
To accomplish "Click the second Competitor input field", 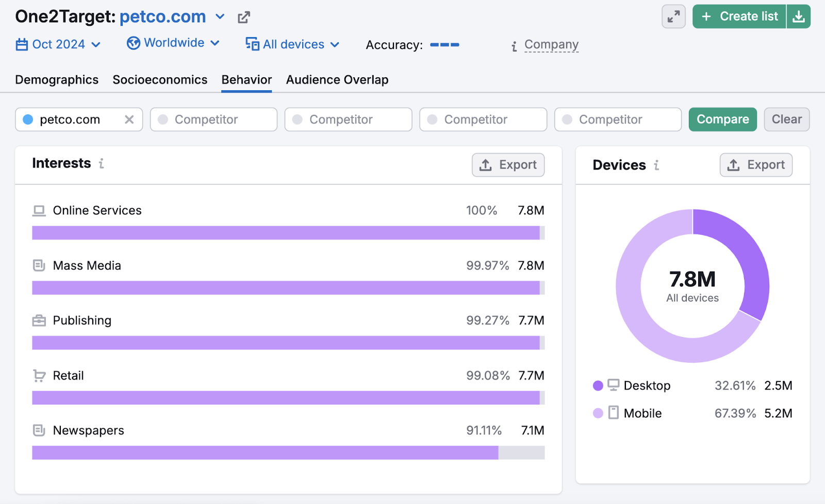I will click(348, 120).
